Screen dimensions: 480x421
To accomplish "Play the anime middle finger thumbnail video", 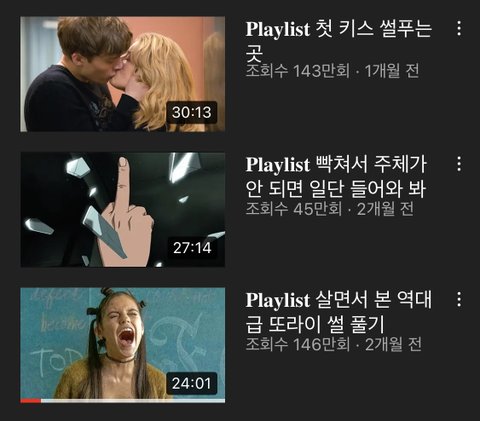I will coord(123,210).
